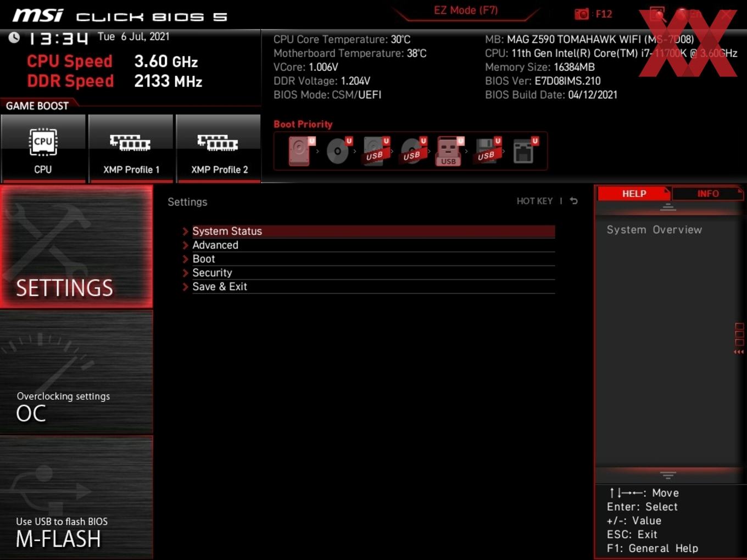
Task: Open the Save & Exit submenu
Action: click(369, 287)
